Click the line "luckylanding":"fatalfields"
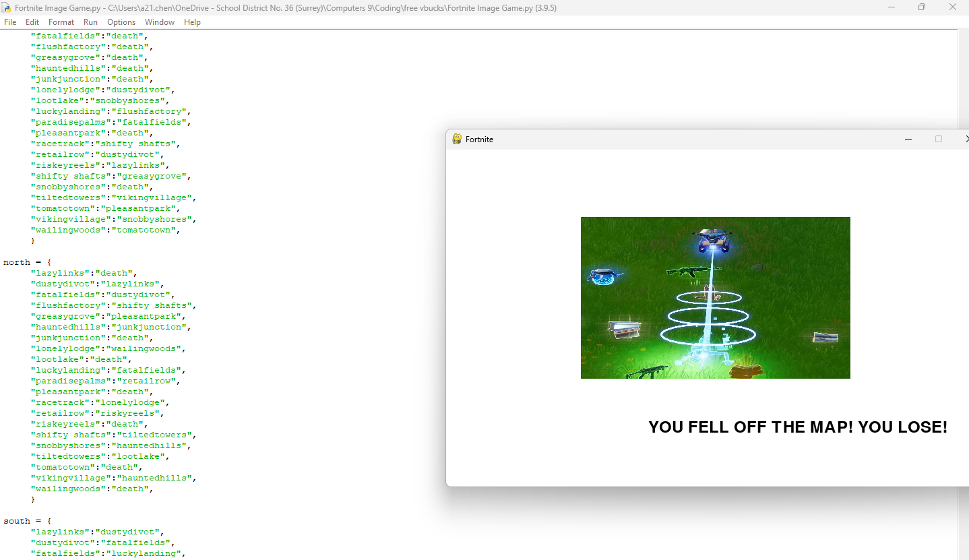Screen dimensions: 969x560 108,370
